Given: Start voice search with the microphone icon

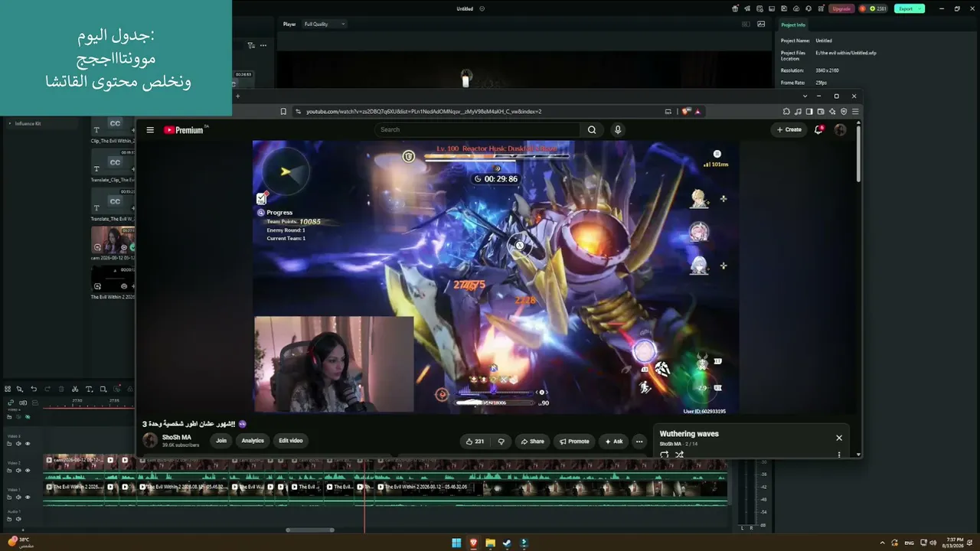Looking at the screenshot, I should coord(617,129).
